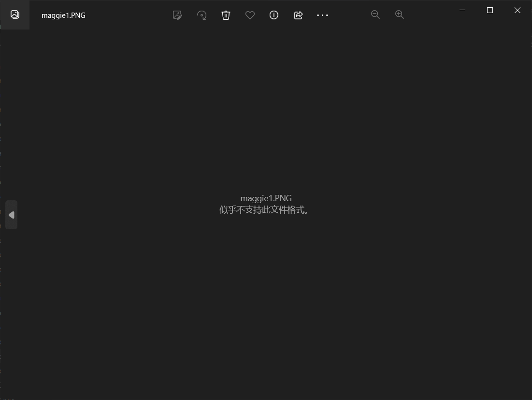The image size is (532, 400).
Task: Click the zoom in magnifier
Action: click(x=399, y=14)
